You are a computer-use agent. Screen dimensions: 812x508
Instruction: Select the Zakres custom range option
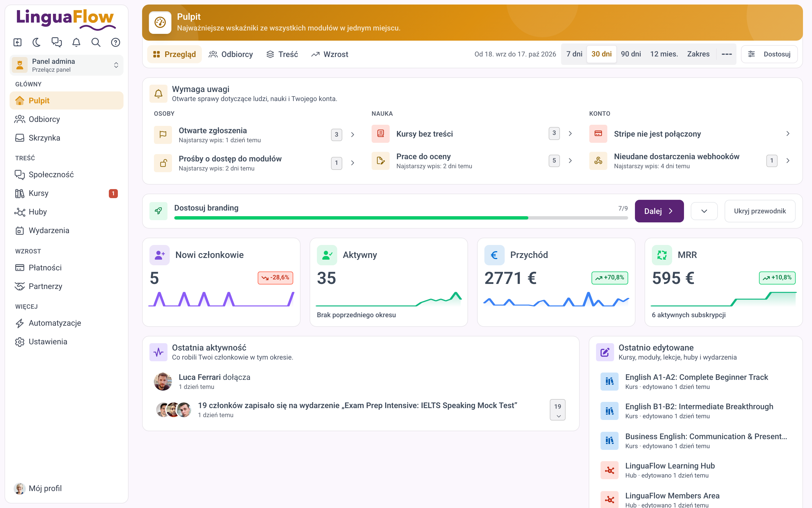point(698,54)
